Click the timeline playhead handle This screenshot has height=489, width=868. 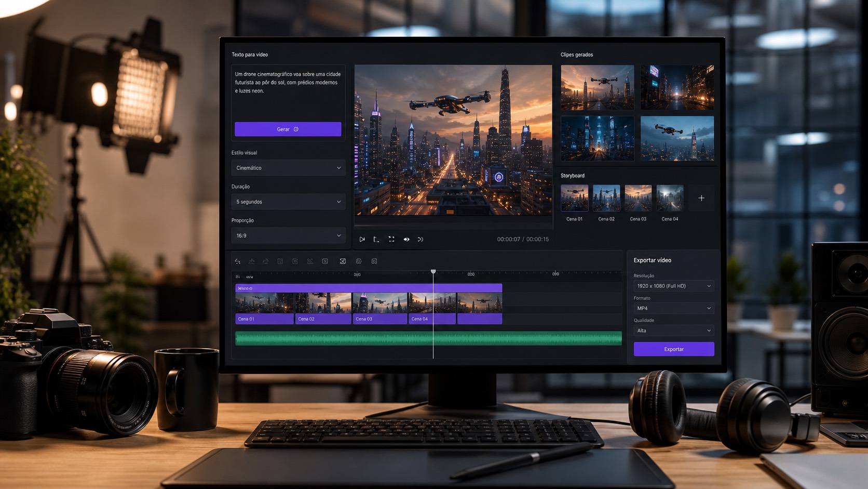pos(433,272)
